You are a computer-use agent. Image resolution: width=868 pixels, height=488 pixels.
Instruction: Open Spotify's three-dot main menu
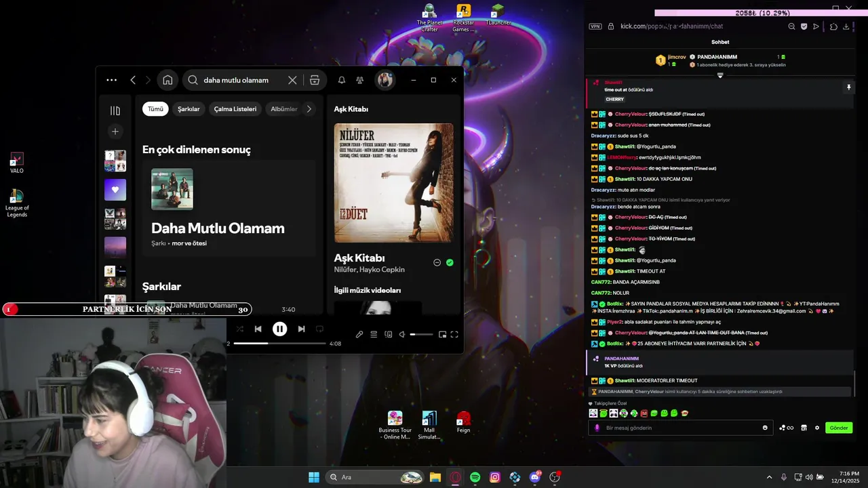[x=111, y=80]
